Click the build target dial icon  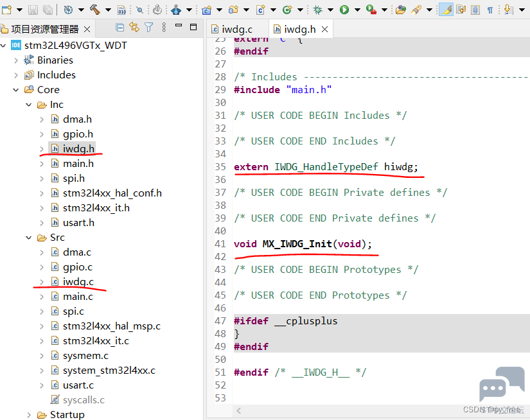68,10
